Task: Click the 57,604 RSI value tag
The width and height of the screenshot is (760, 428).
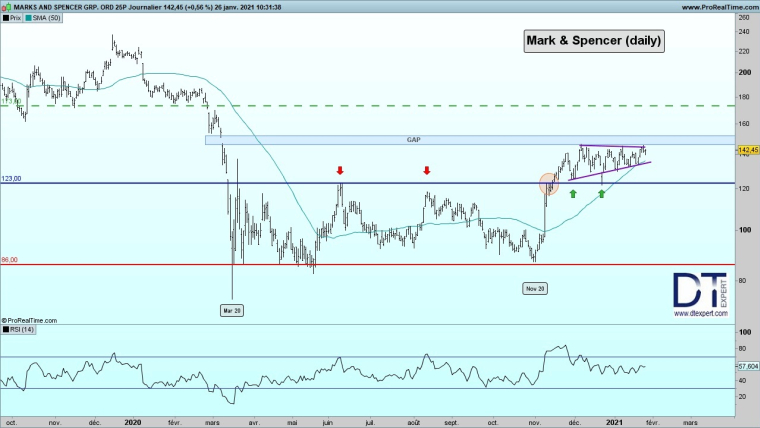Action: (748, 367)
